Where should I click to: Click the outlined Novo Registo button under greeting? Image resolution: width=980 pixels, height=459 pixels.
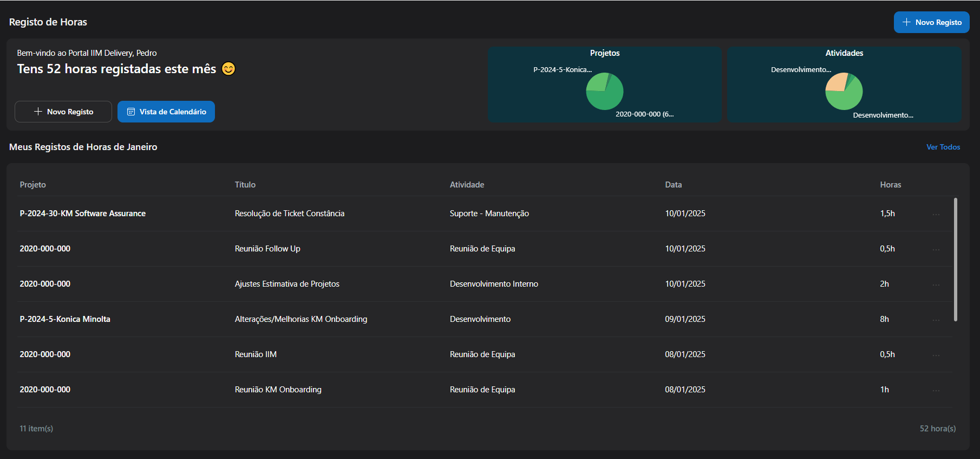[63, 112]
